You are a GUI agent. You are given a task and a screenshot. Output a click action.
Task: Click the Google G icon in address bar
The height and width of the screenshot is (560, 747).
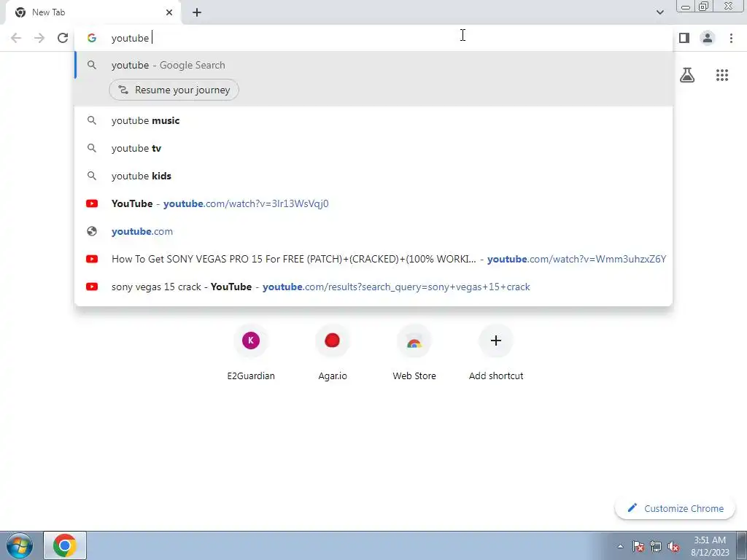pos(92,38)
